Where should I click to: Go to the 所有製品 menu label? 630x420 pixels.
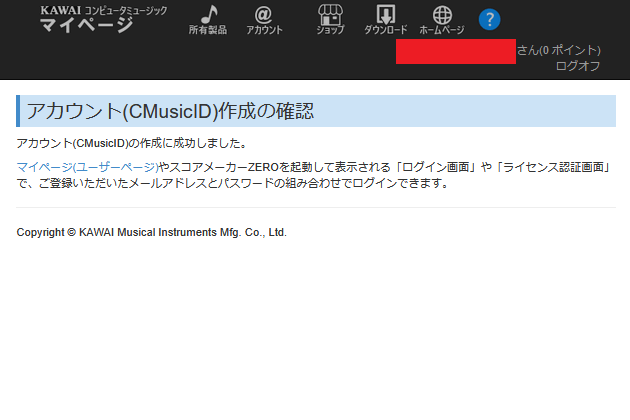pyautogui.click(x=208, y=30)
